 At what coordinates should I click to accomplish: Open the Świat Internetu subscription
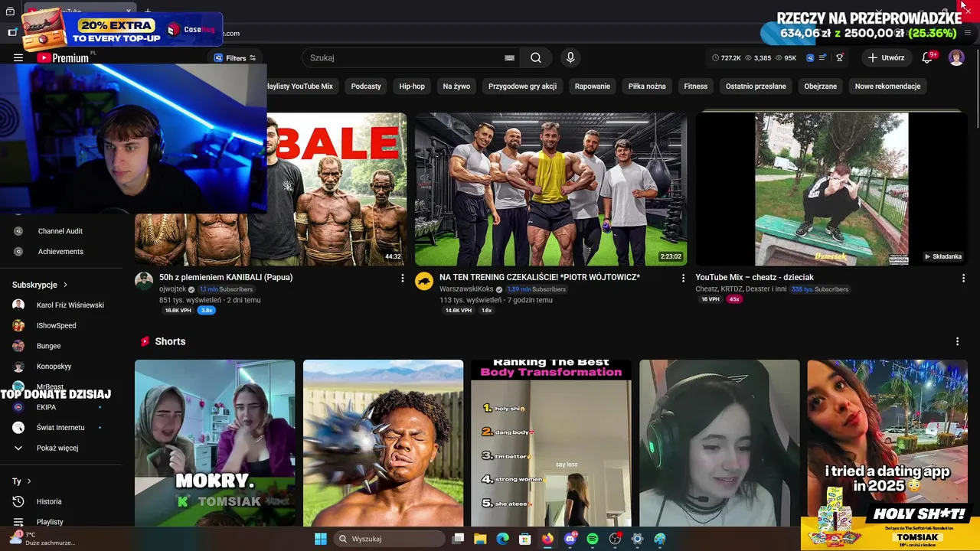coord(61,428)
